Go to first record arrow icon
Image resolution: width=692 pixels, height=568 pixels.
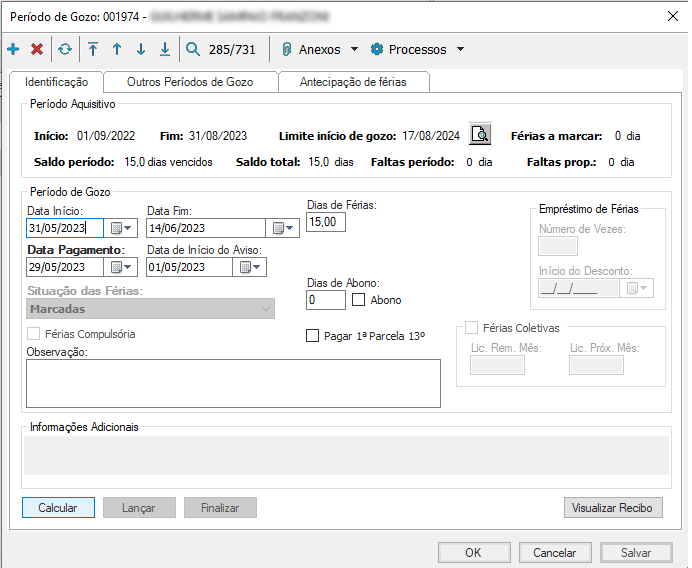click(93, 49)
